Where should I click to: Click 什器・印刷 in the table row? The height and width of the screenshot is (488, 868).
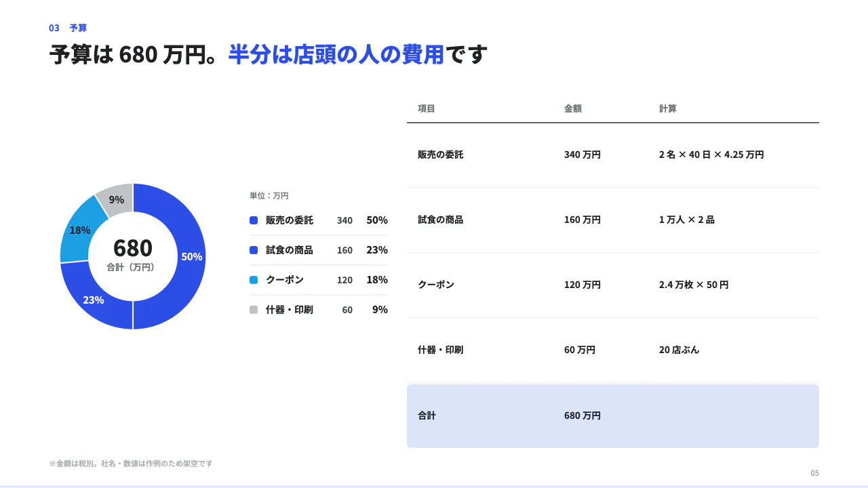[441, 350]
